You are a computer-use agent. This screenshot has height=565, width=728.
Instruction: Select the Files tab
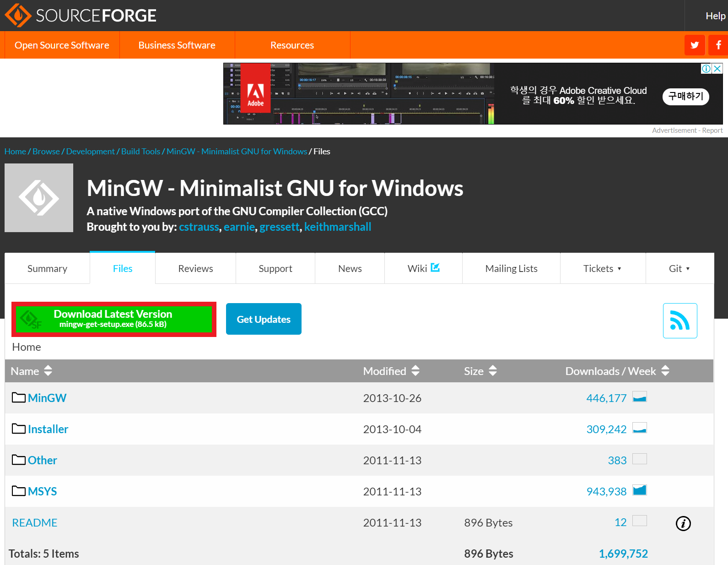point(123,269)
